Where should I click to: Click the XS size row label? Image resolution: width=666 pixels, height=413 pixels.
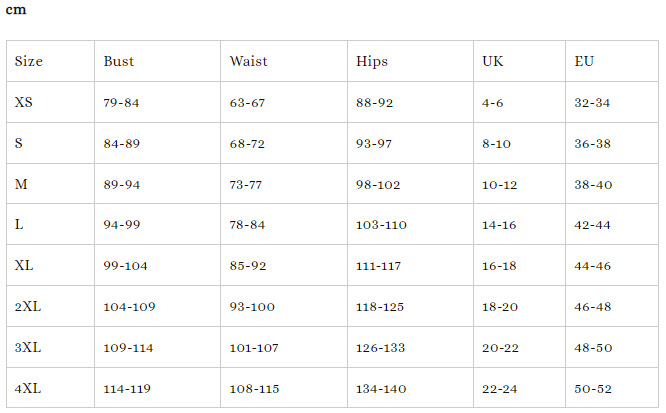pos(24,102)
